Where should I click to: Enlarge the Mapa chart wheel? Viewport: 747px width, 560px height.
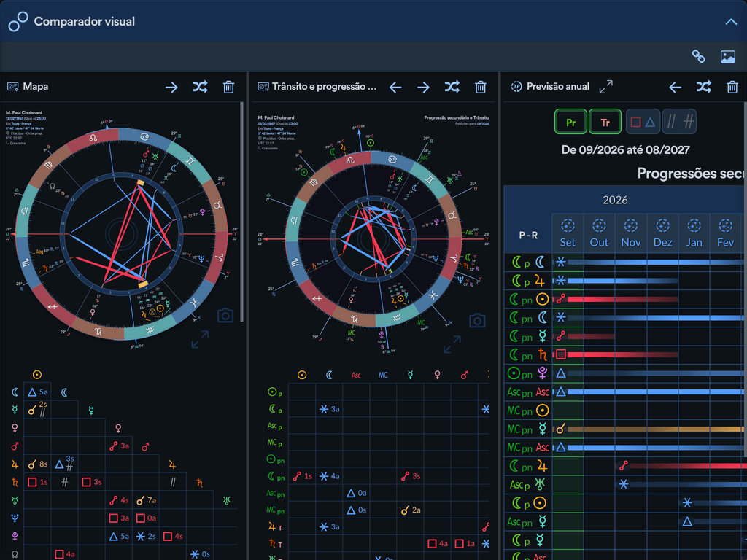pyautogui.click(x=200, y=339)
